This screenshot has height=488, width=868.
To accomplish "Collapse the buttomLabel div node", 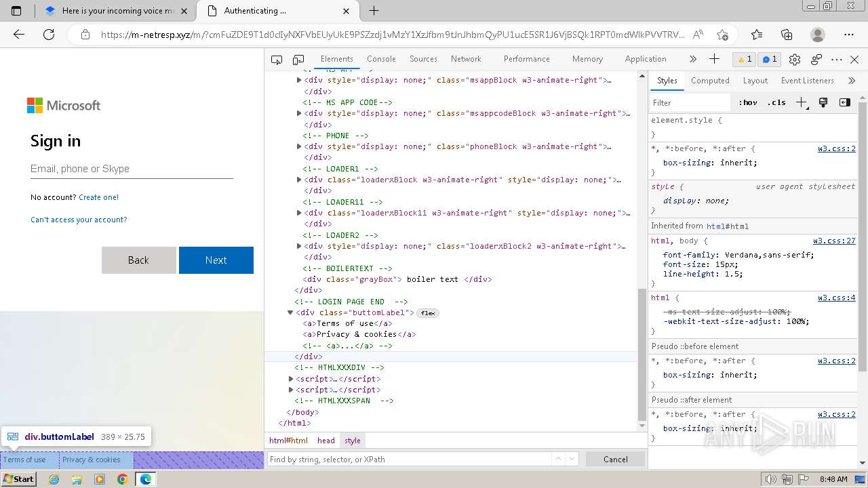I will click(x=290, y=312).
